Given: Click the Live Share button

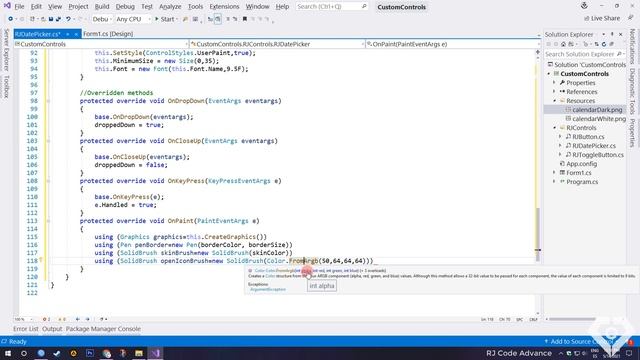Looking at the screenshot, I should tap(602, 18).
